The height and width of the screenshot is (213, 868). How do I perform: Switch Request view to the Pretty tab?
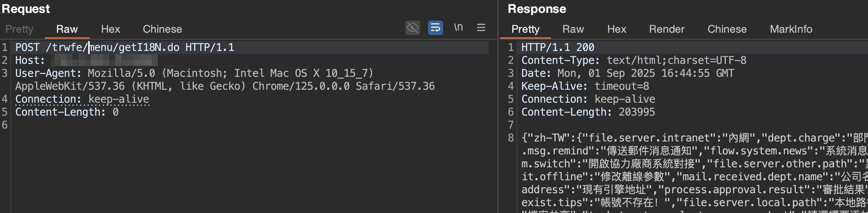tap(19, 29)
